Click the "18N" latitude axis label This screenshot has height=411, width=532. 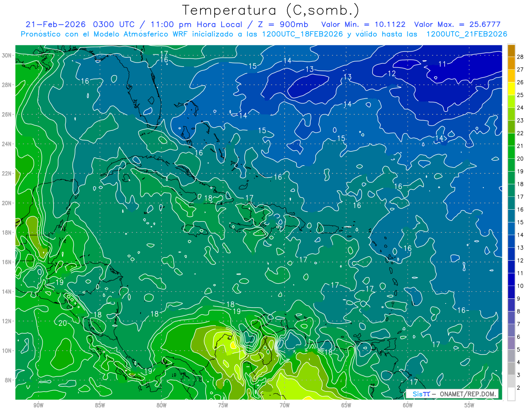(x=7, y=232)
